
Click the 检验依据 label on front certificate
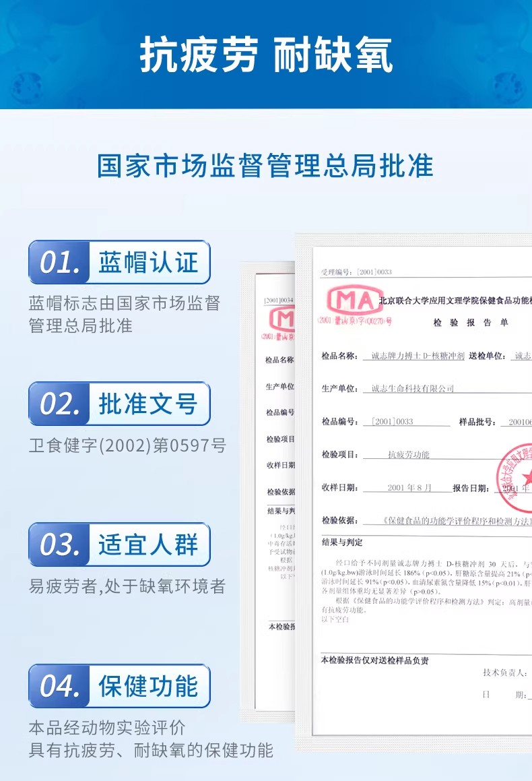339,520
